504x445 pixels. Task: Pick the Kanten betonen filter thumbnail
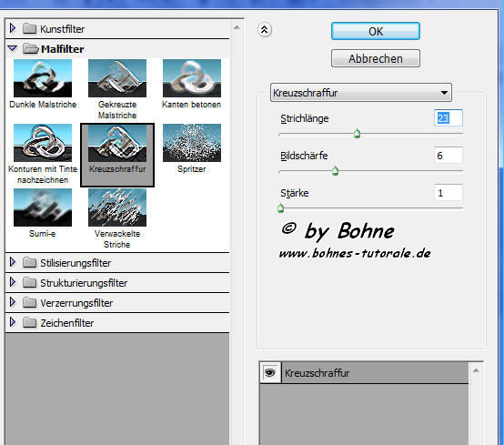click(192, 78)
